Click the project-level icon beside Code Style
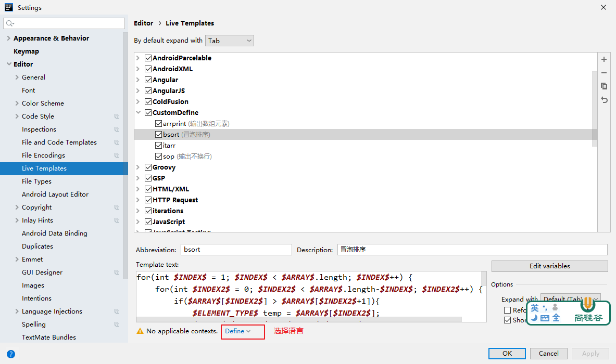This screenshot has width=616, height=364. [117, 116]
